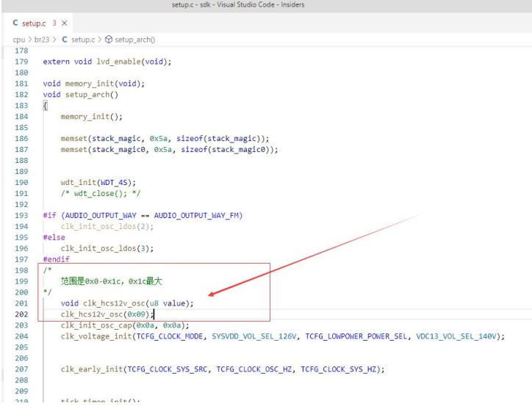
Task: Click the lvd_enable declaration text
Action: pyautogui.click(x=107, y=62)
